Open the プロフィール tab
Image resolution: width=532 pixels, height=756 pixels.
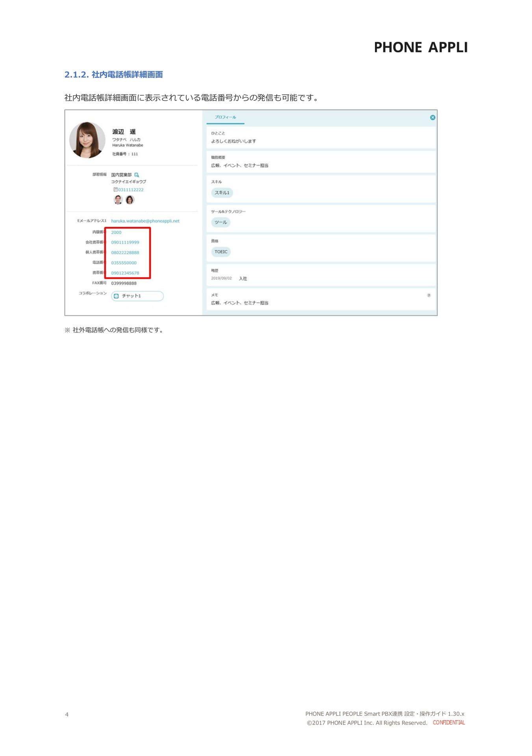coord(225,117)
